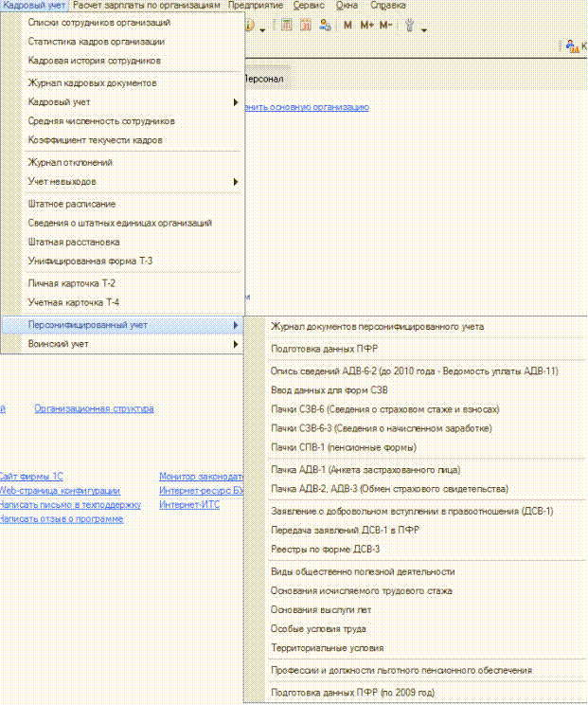Open Журнал отклонений
The image size is (588, 705).
pyautogui.click(x=123, y=162)
